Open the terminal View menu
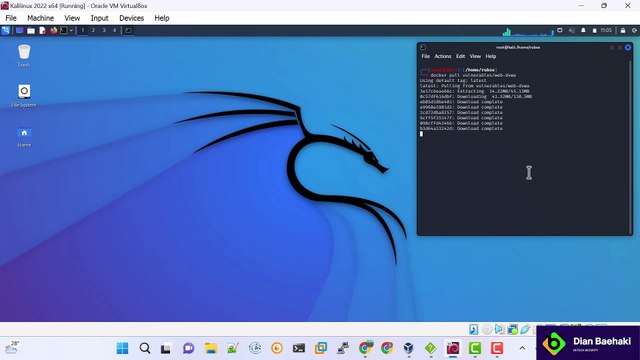 point(475,56)
